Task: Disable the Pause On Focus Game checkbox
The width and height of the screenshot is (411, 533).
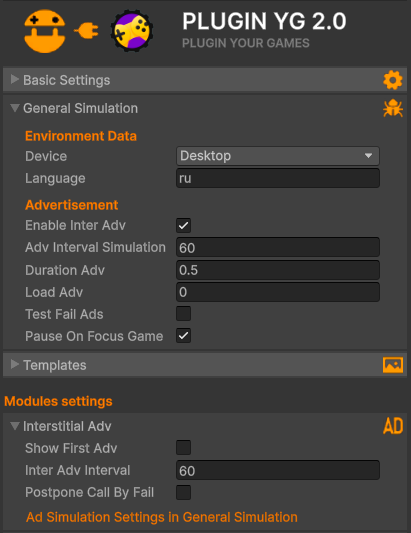Action: [184, 336]
